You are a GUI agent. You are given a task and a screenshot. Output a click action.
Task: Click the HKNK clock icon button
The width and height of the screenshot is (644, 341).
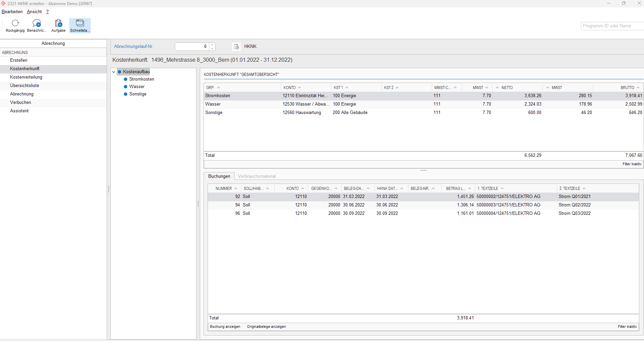click(236, 47)
